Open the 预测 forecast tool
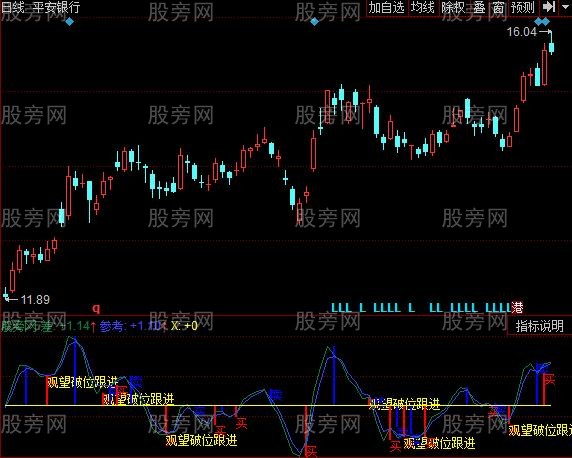 coord(523,7)
